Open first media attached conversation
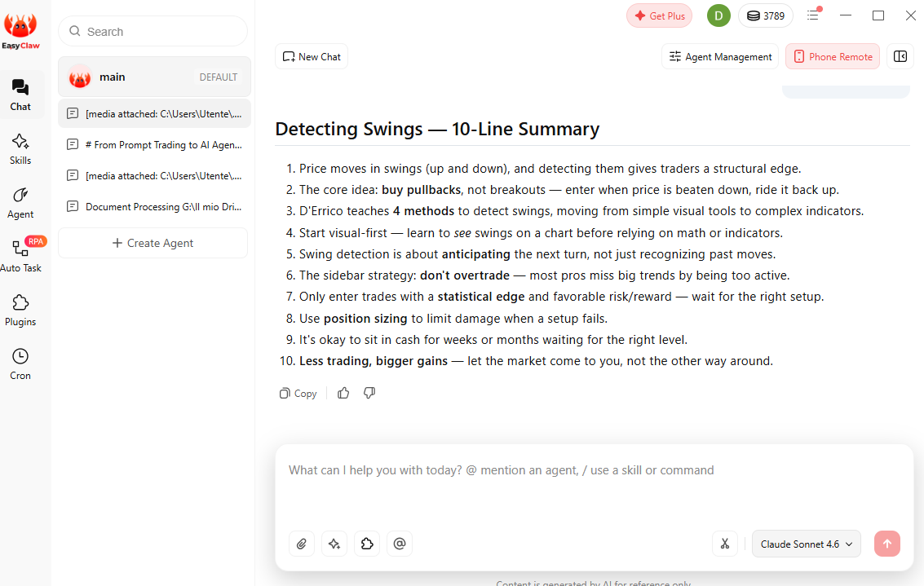The width and height of the screenshot is (924, 586). point(154,113)
